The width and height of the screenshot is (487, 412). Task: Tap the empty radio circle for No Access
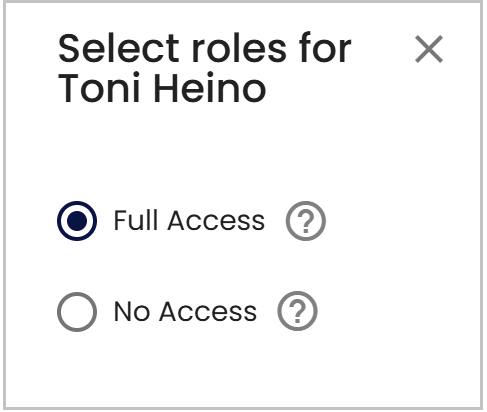77,312
